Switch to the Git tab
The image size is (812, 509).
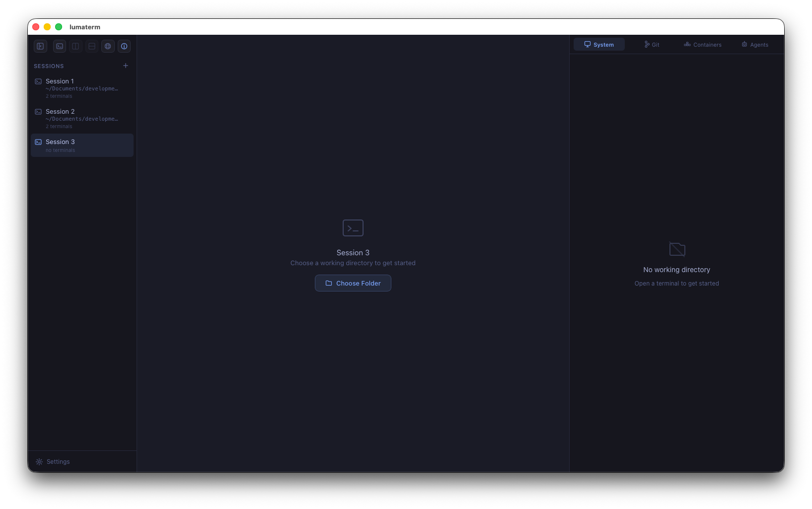click(651, 44)
